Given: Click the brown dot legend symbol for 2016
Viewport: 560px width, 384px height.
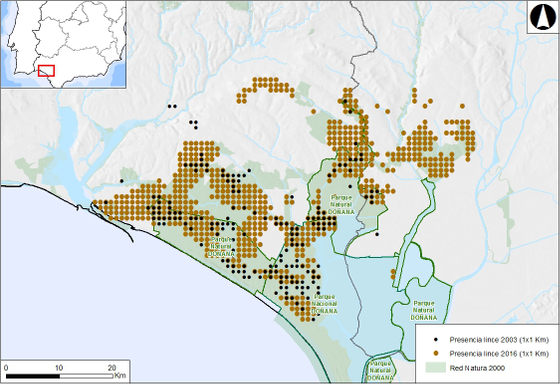Looking at the screenshot, I should [x=435, y=354].
